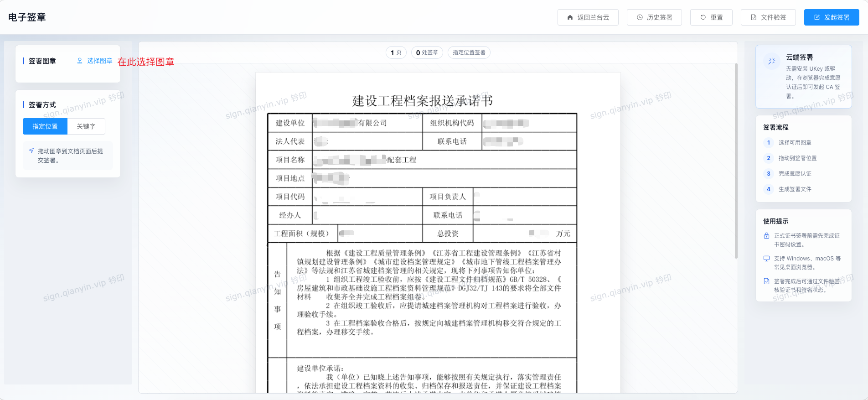Click the document preview scrollbar

735,161
